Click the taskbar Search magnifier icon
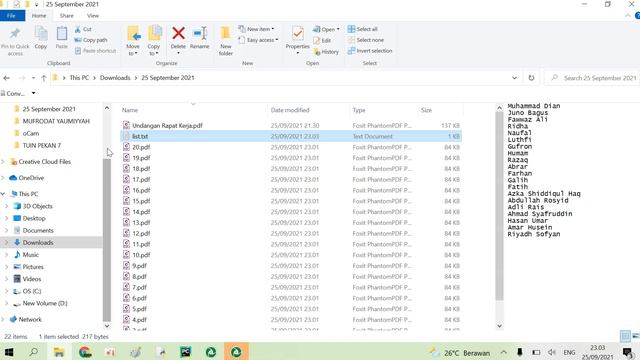Viewport: 640px width, 360px height. [33, 352]
